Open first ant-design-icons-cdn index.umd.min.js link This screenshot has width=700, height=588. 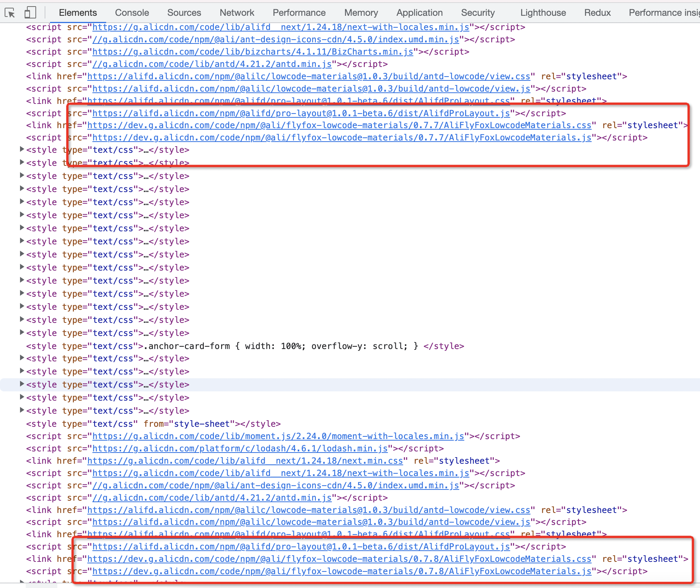(x=276, y=40)
